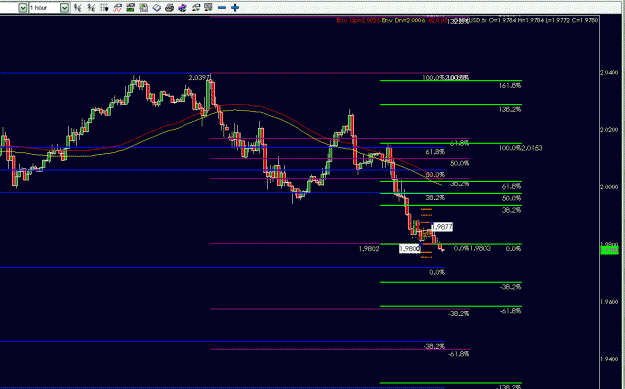Click the green current price marker on the price axis
Screen dimensions: 625x389
tap(609, 250)
